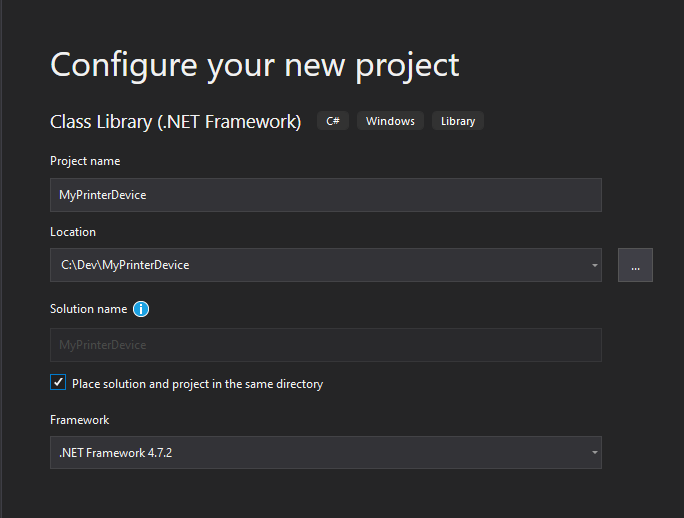
Task: Uncheck Place solution and project in same directory
Action: point(58,383)
